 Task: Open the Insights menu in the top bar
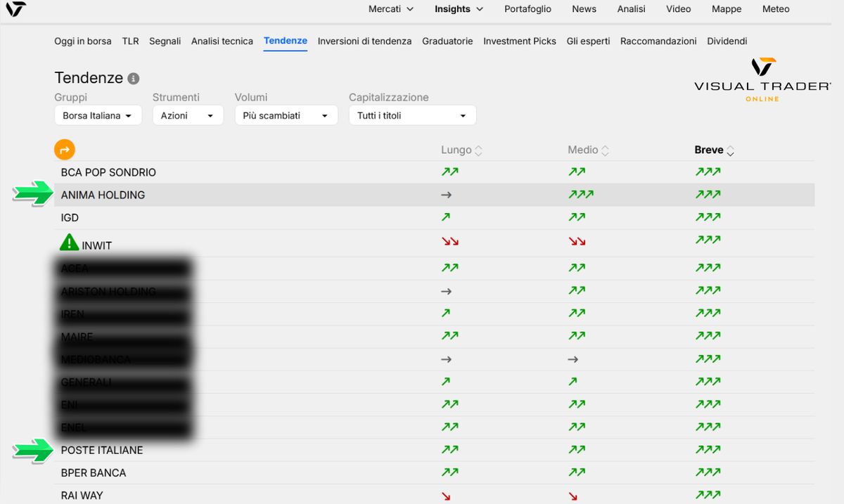(x=458, y=9)
